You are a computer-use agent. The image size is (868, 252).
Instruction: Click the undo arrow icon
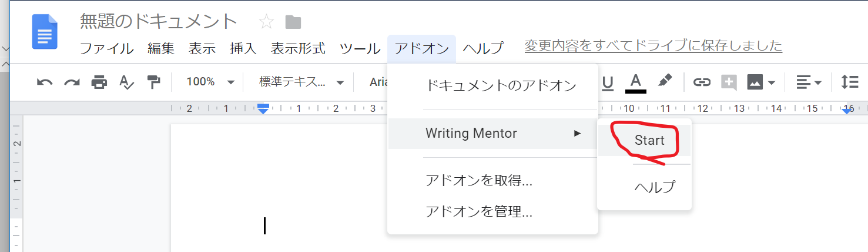point(45,82)
